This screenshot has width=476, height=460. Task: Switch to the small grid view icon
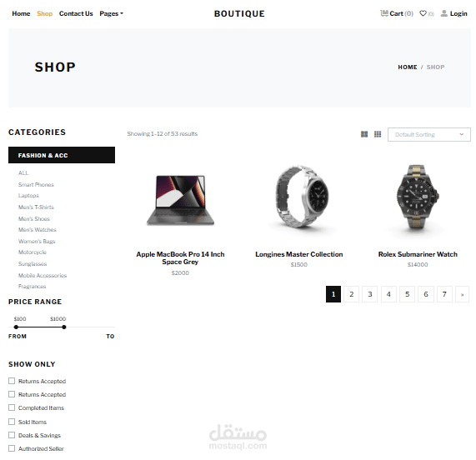(378, 134)
